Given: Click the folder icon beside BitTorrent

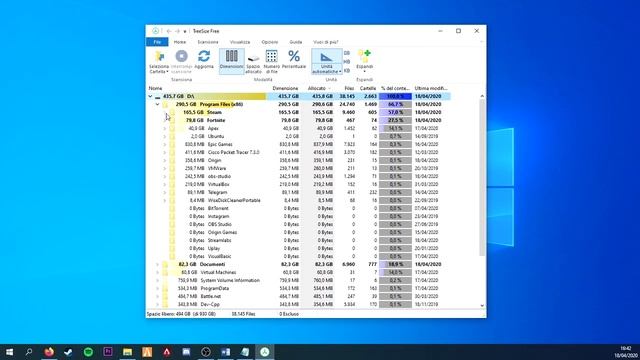Looking at the screenshot, I should tap(172, 209).
